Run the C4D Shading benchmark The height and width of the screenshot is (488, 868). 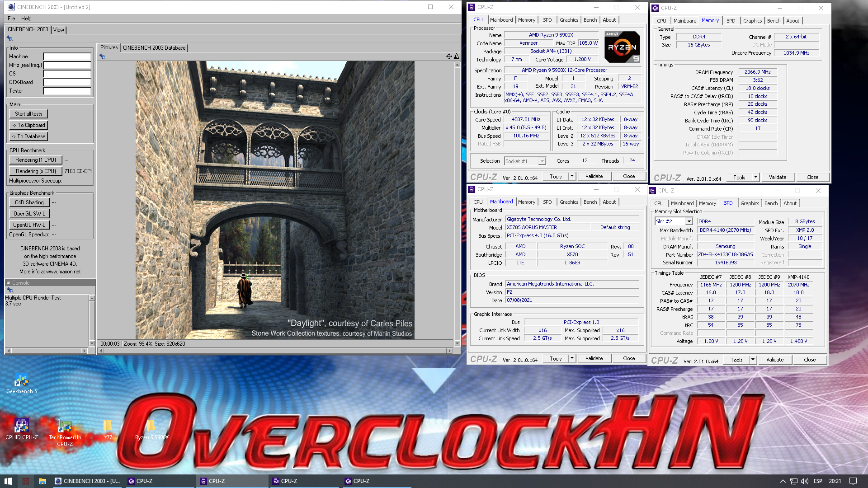pos(29,202)
